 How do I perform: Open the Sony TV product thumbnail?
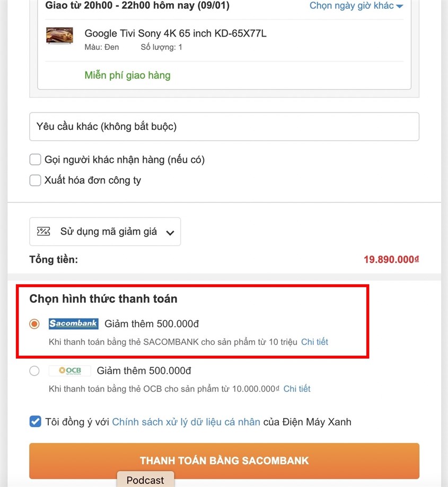(x=59, y=36)
